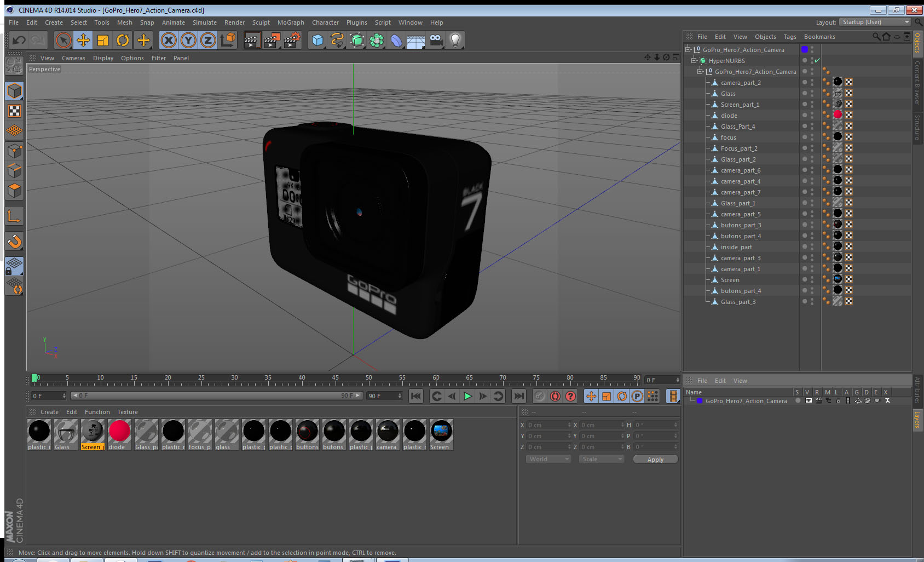Image resolution: width=924 pixels, height=562 pixels.
Task: Jump to the start of animation
Action: coord(416,396)
